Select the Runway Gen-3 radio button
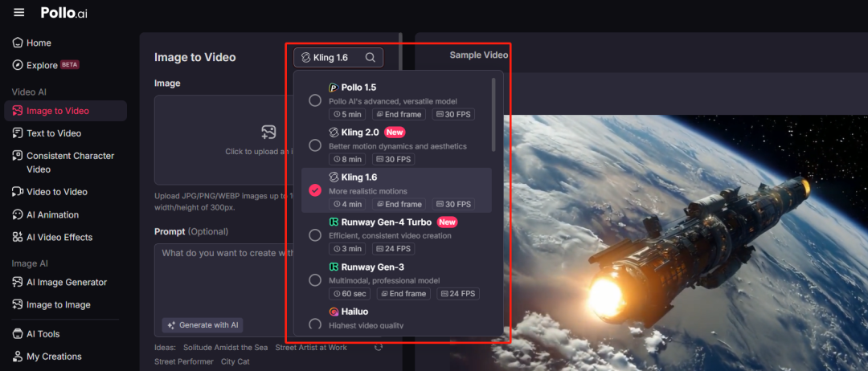868x371 pixels. coord(315,280)
